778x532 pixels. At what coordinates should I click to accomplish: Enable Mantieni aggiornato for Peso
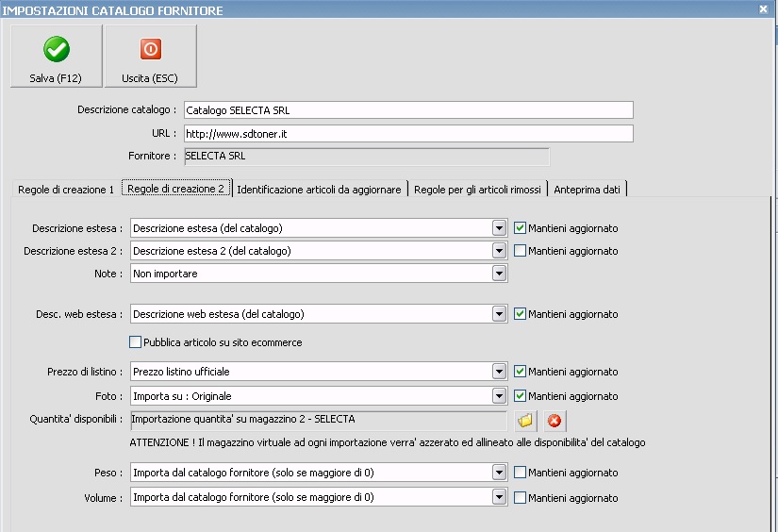(x=520, y=472)
